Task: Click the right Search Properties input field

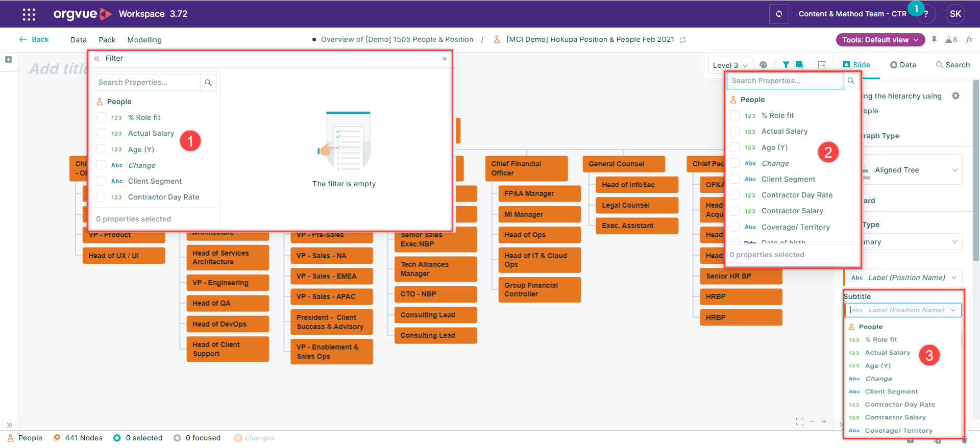Action: 785,81
